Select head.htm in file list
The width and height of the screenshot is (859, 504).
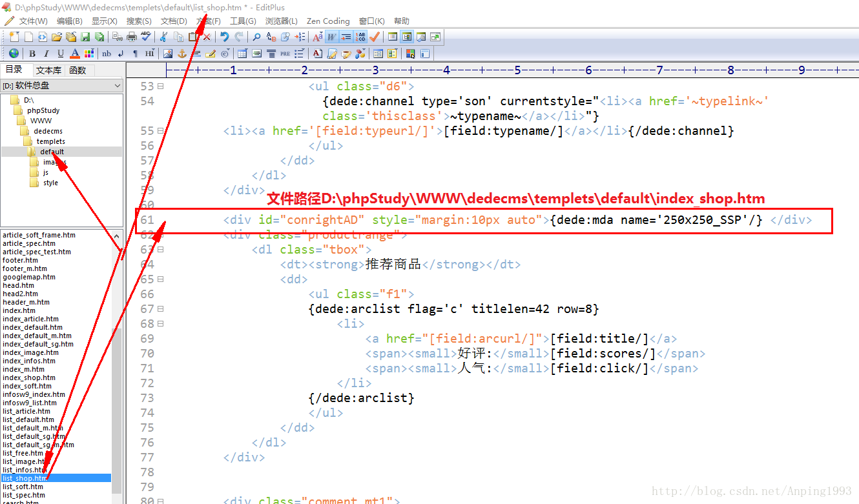[x=19, y=285]
